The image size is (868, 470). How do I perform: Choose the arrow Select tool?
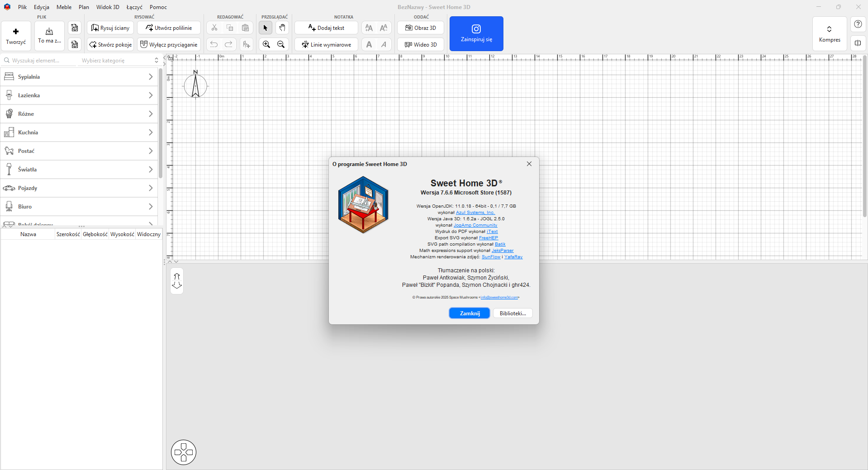click(266, 28)
